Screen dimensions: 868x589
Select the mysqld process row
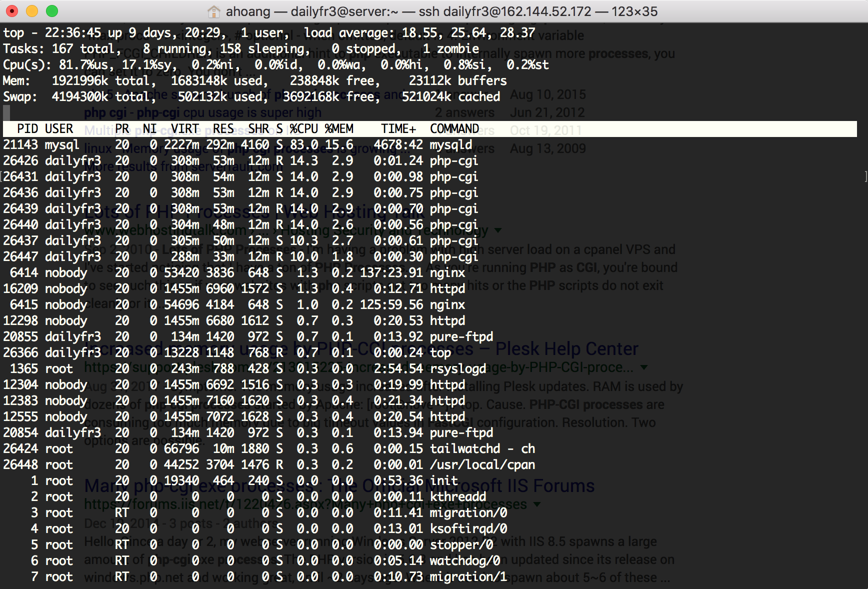pos(430,144)
